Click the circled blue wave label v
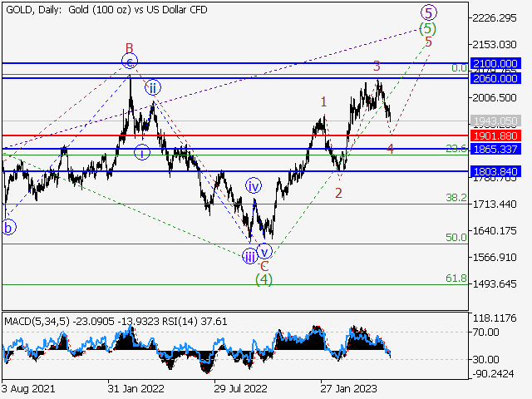Screen dimensions: 532x399 [x=264, y=252]
